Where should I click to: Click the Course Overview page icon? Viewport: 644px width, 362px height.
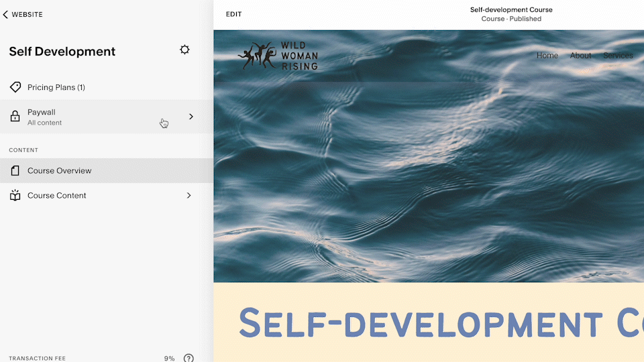coord(15,171)
